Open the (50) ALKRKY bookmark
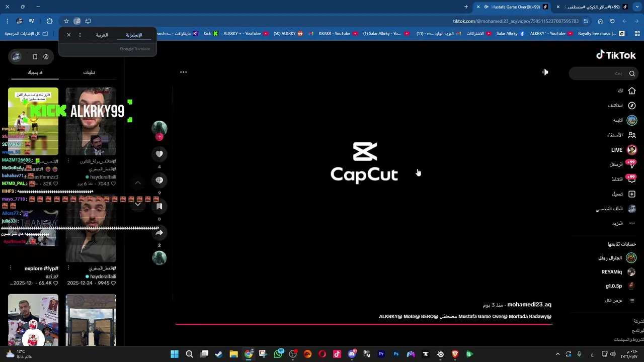The image size is (644, 362). click(288, 34)
